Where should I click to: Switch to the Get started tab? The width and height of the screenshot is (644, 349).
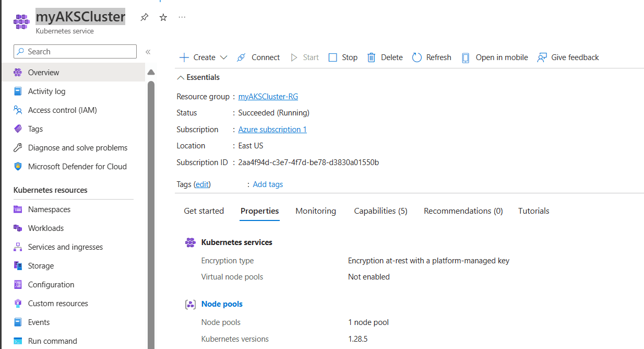pyautogui.click(x=204, y=211)
